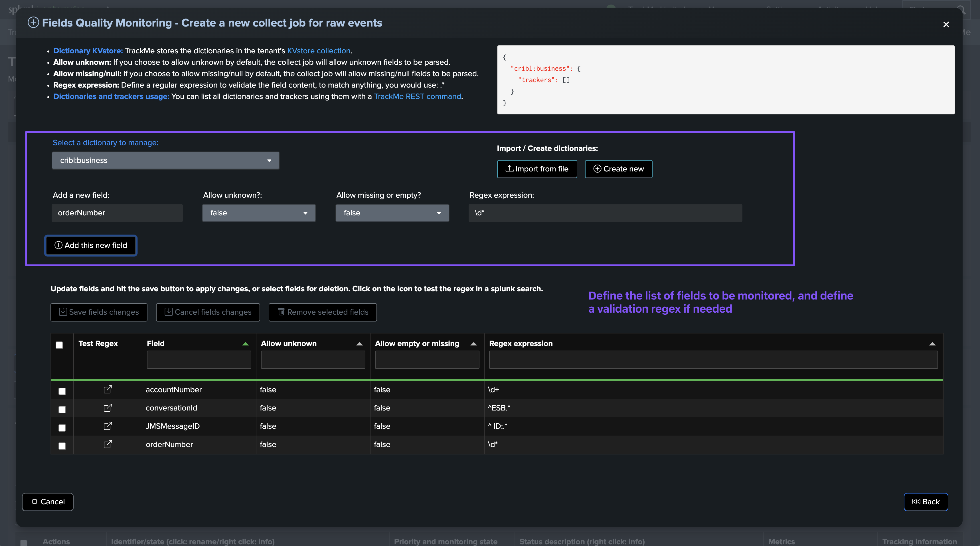The height and width of the screenshot is (546, 980).
Task: Select the orderNumber row checkbox
Action: (x=62, y=446)
